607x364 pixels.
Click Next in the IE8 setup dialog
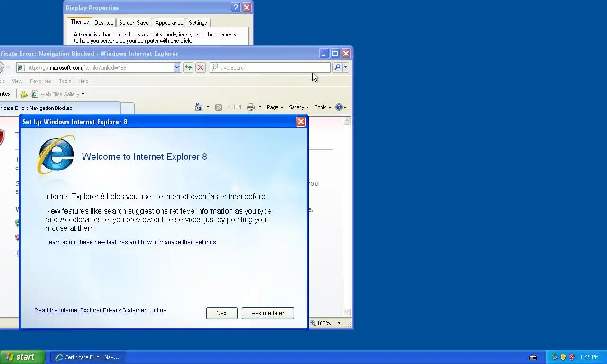click(222, 313)
